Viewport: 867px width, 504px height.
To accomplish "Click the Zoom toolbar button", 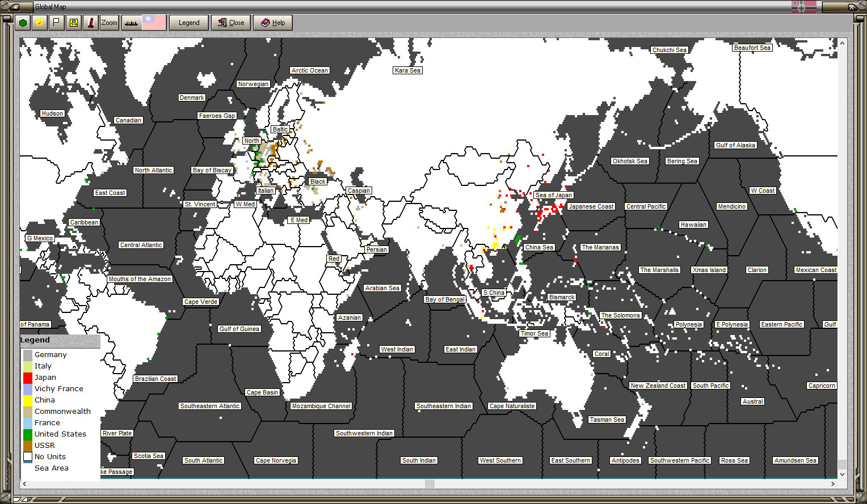I will pyautogui.click(x=109, y=23).
